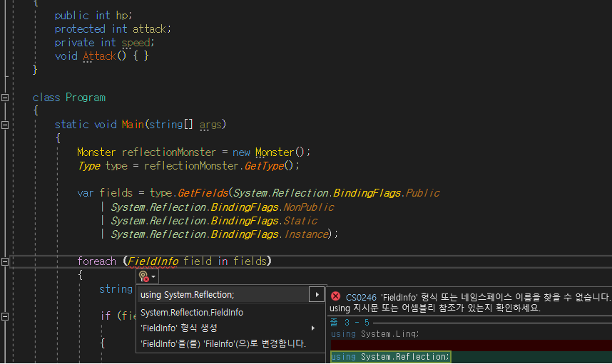Click the 'var fields' declaration
The height and width of the screenshot is (364, 612).
[x=105, y=193]
